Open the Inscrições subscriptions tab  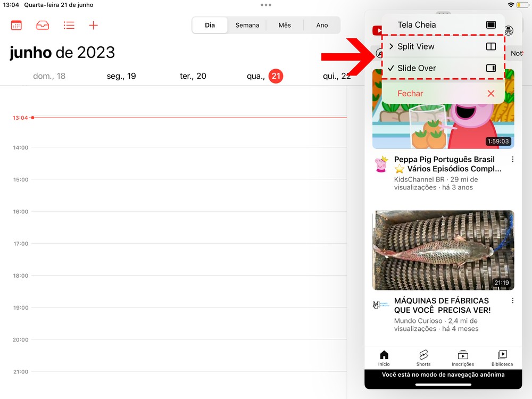[x=463, y=358]
